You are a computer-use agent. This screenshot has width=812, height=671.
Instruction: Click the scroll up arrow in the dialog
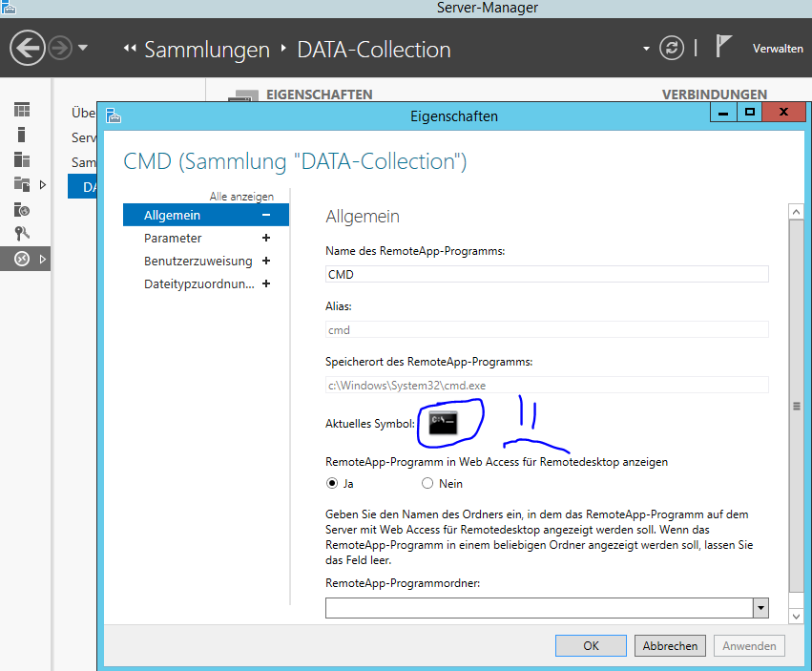point(796,211)
